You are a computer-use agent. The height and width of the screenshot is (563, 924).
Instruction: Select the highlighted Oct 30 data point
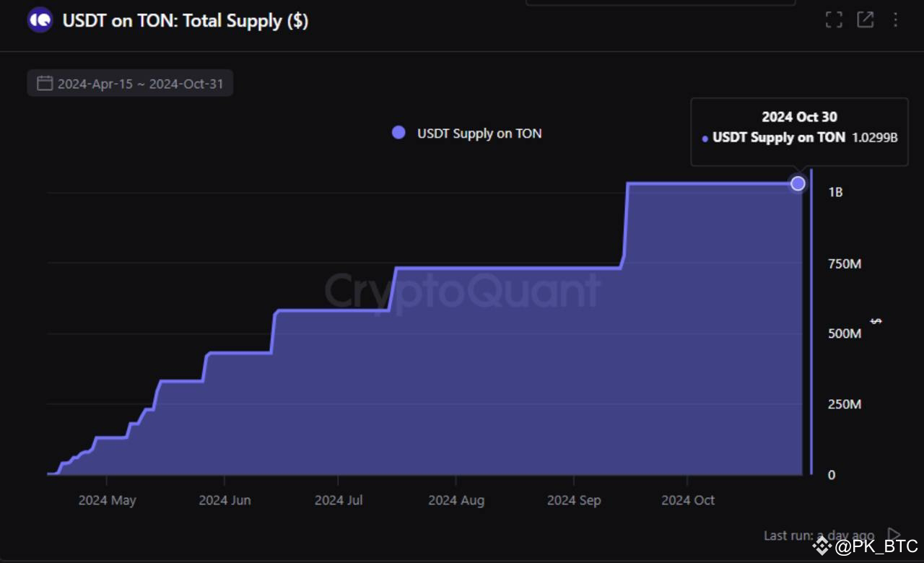point(798,183)
